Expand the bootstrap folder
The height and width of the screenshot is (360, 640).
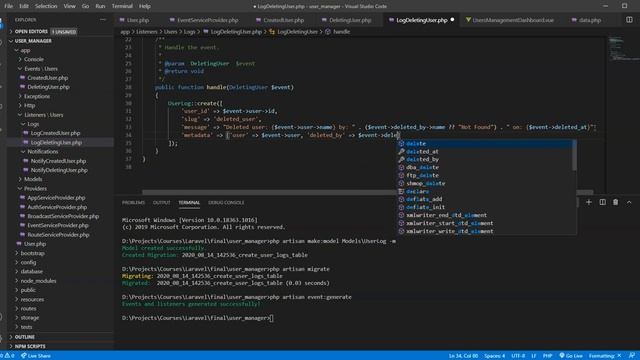click(32, 253)
